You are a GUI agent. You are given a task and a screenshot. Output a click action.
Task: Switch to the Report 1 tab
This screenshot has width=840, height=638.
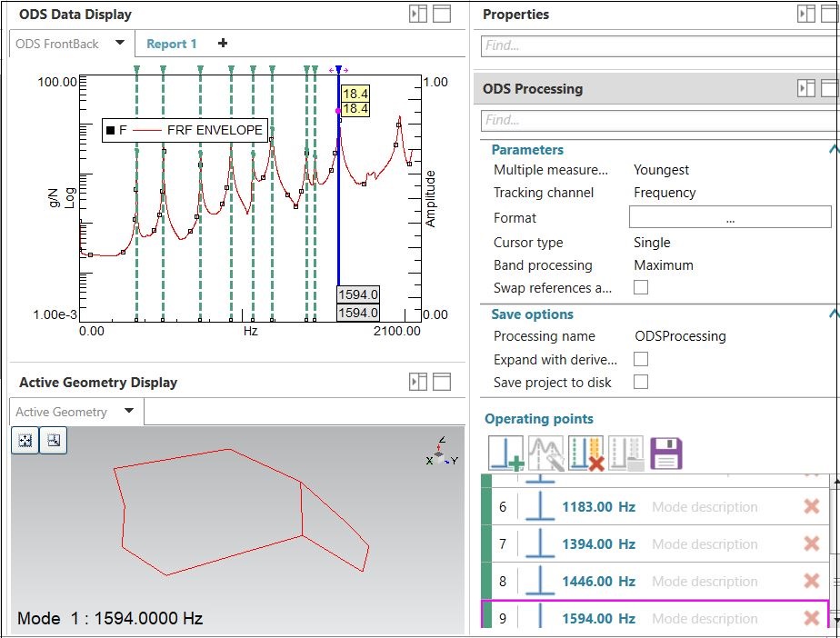(x=172, y=43)
